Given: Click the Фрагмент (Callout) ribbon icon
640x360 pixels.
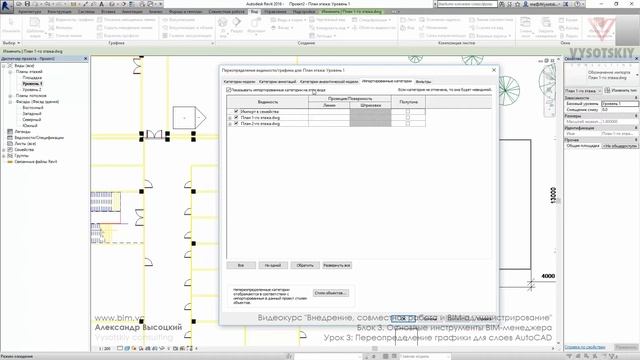Looking at the screenshot, I should click(256, 25).
